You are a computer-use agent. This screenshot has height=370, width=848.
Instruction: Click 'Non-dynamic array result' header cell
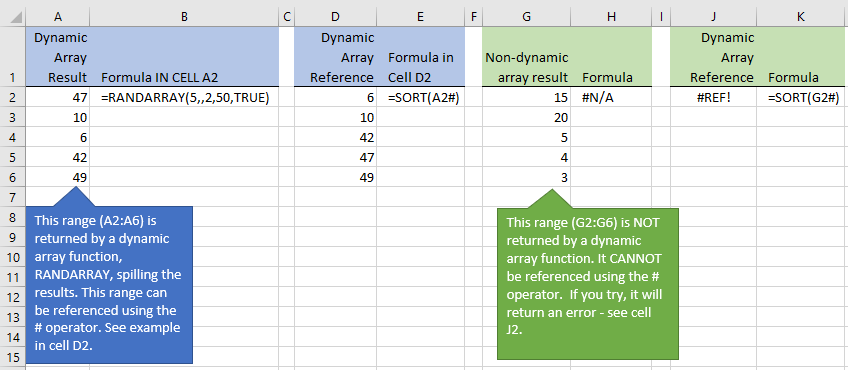pyautogui.click(x=526, y=56)
